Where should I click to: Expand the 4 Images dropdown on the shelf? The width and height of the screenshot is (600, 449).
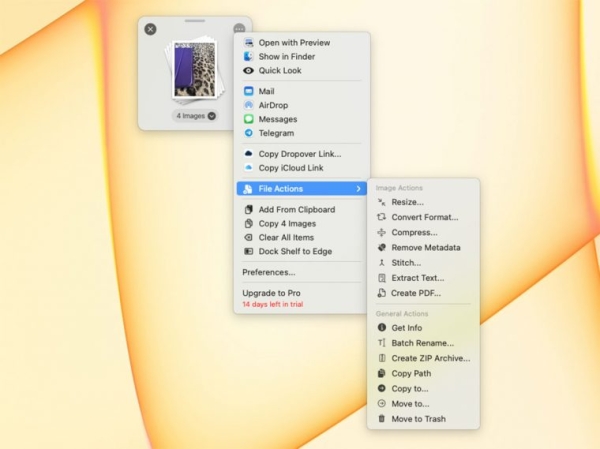pyautogui.click(x=212, y=116)
